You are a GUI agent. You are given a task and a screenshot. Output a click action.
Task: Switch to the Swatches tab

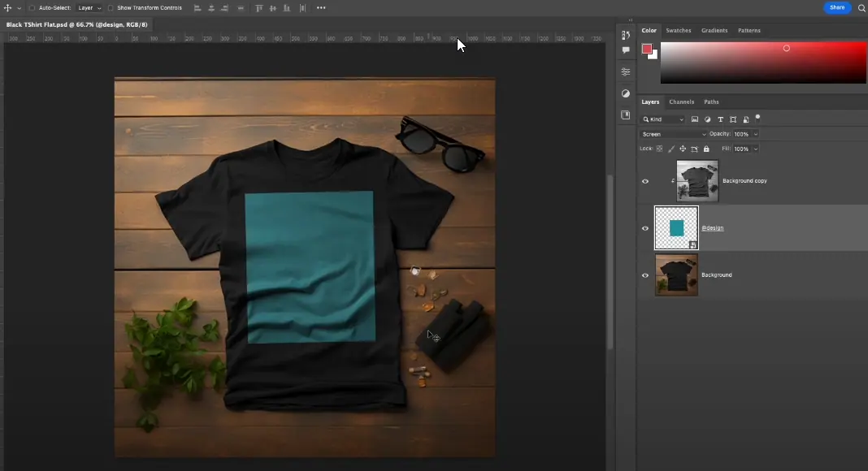[x=678, y=31]
